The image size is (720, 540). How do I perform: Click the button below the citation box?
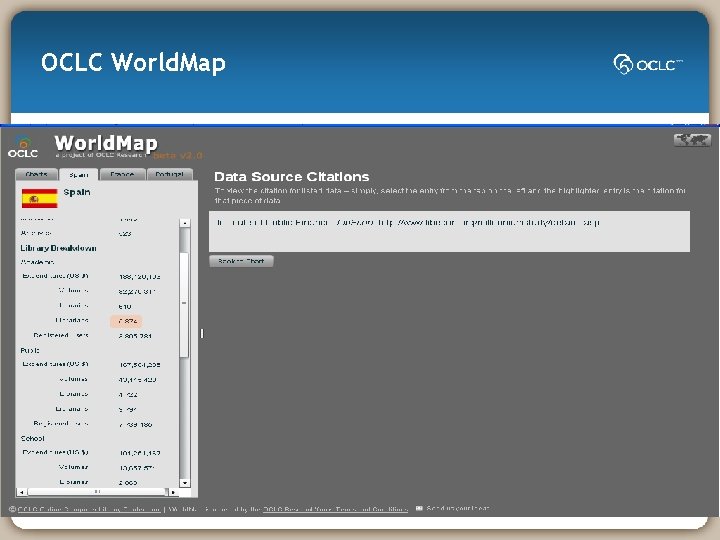(x=241, y=261)
